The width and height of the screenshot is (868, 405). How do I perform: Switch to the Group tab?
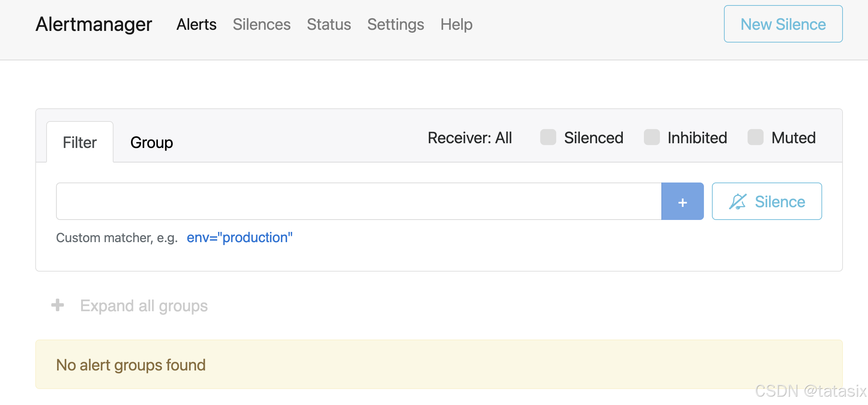pos(151,142)
